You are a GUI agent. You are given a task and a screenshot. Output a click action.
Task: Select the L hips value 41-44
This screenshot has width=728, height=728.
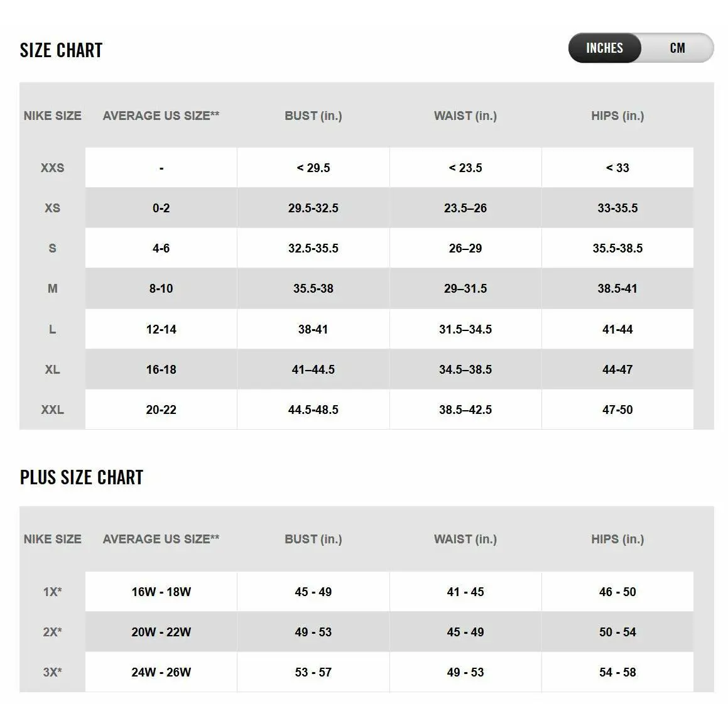617,329
